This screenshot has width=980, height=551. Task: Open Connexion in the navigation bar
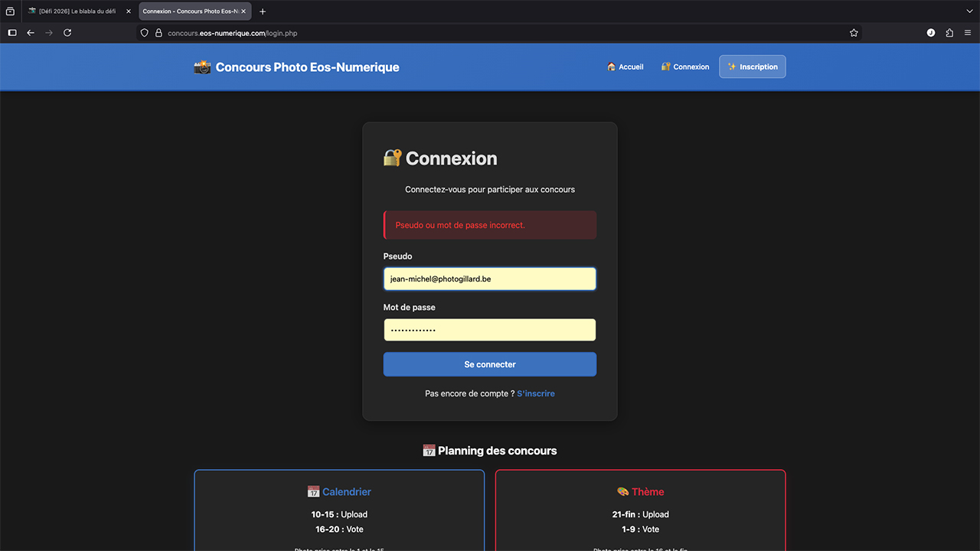685,67
